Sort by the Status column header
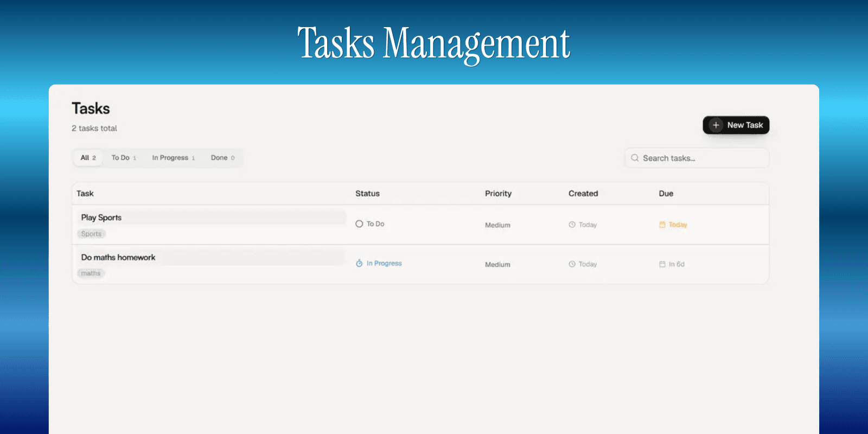The image size is (868, 434). click(367, 194)
